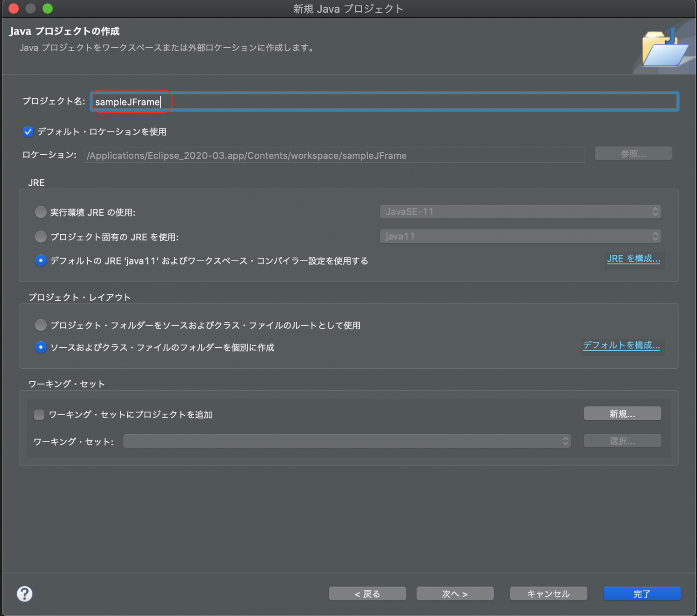Image resolution: width=697 pixels, height=616 pixels.
Task: Click the デフォルトを構成... link
Action: click(x=621, y=345)
